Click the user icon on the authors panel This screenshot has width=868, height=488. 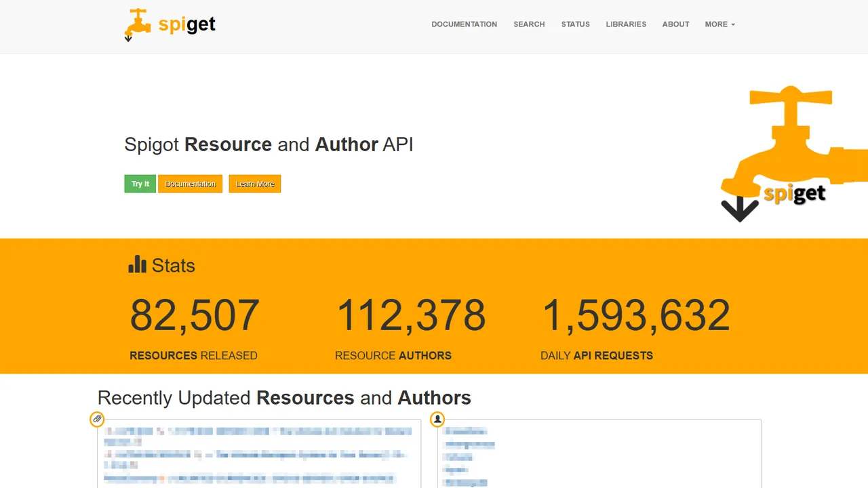tap(437, 420)
